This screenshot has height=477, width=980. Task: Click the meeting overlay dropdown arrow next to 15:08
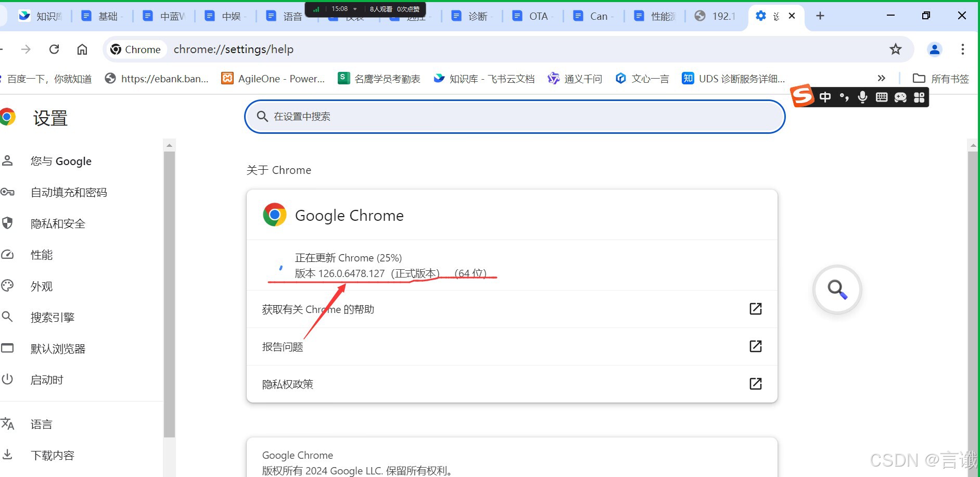(355, 9)
